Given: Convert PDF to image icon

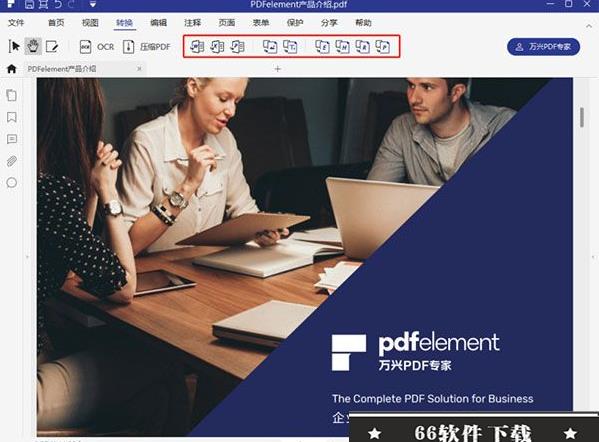Looking at the screenshot, I should pyautogui.click(x=270, y=47).
